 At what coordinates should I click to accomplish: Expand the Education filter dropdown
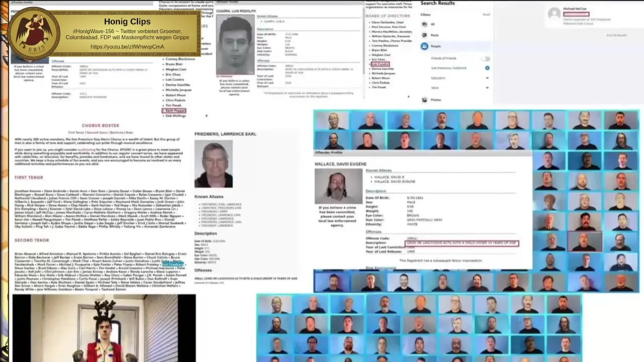487,78
